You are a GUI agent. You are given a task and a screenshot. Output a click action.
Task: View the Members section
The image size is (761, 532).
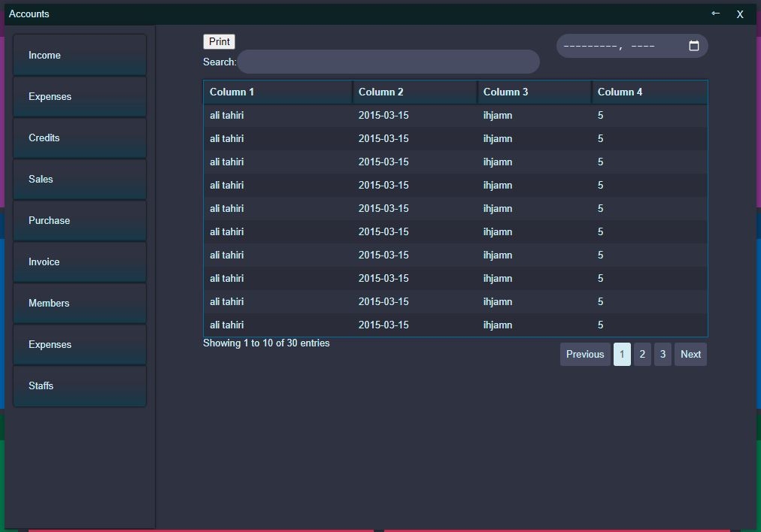click(79, 303)
